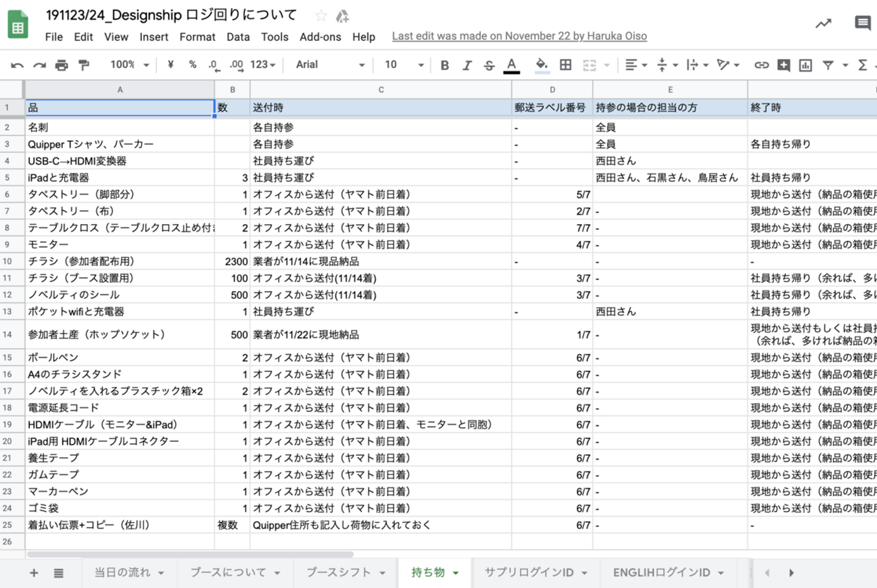The height and width of the screenshot is (588, 877).
Task: Open the zoom 100% dropdown
Action: click(x=129, y=65)
